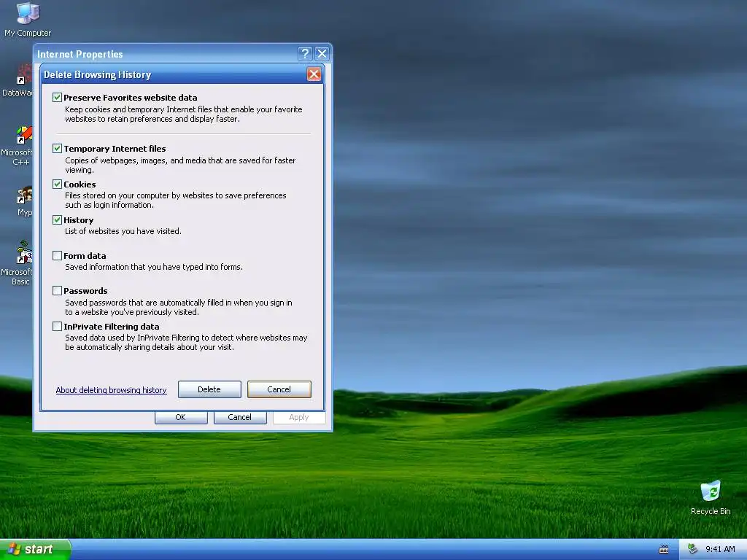The image size is (747, 560).
Task: Click the help question mark in Internet Properties
Action: (305, 53)
